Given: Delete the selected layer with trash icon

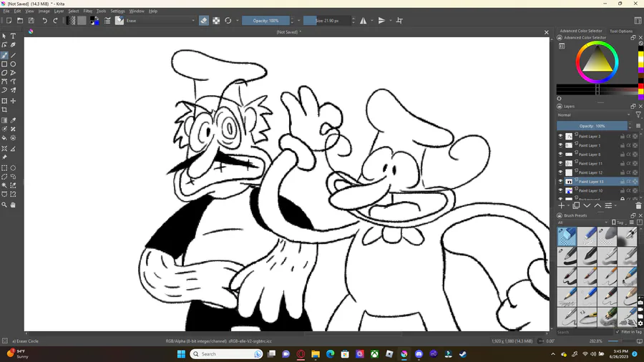Looking at the screenshot, I should coord(638,205).
